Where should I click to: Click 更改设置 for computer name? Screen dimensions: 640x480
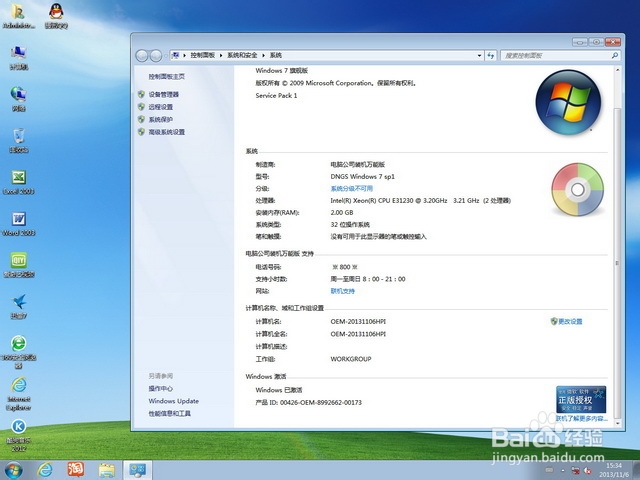(570, 321)
